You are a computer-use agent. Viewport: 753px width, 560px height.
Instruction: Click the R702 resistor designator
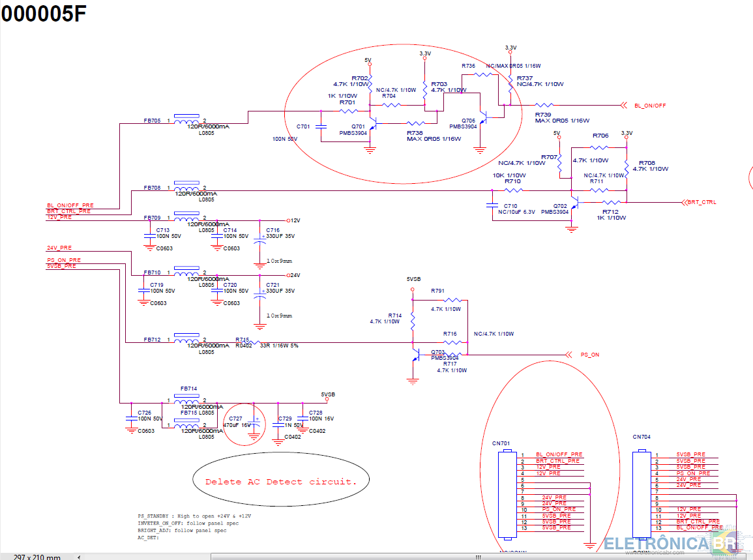[360, 78]
